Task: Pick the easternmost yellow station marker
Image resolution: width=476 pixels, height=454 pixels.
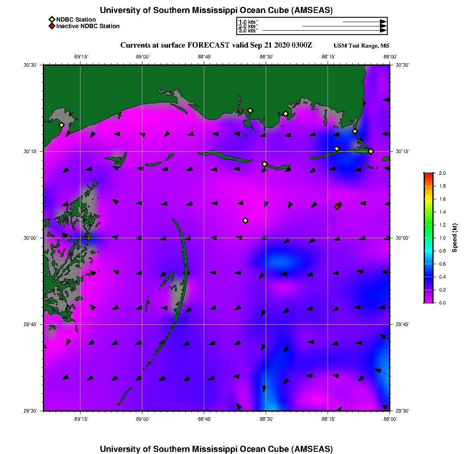Action: (x=371, y=151)
